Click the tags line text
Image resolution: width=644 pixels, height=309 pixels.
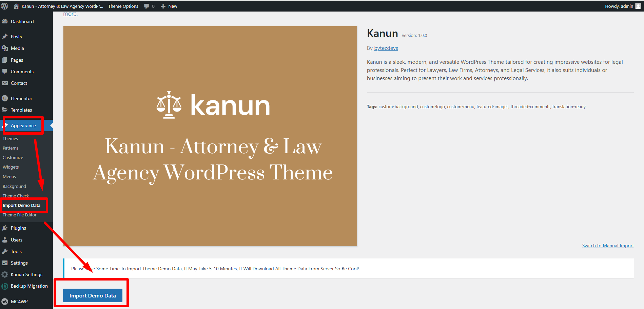(476, 107)
